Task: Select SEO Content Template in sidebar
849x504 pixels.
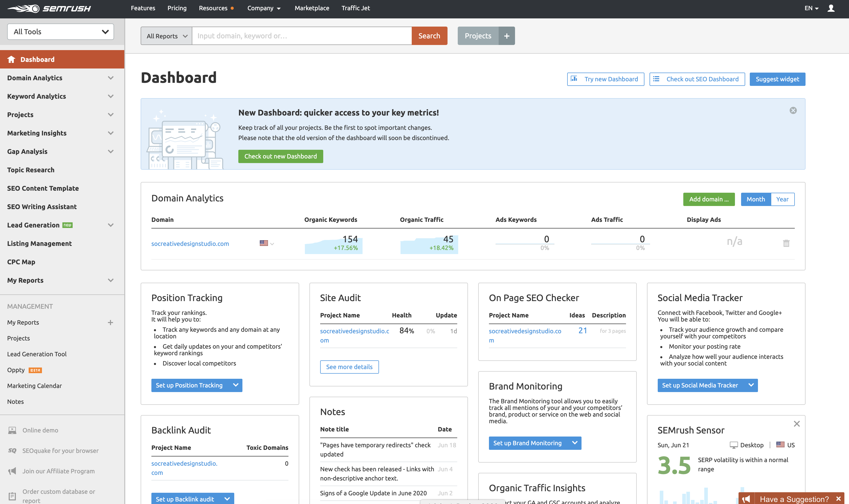Action: tap(43, 188)
